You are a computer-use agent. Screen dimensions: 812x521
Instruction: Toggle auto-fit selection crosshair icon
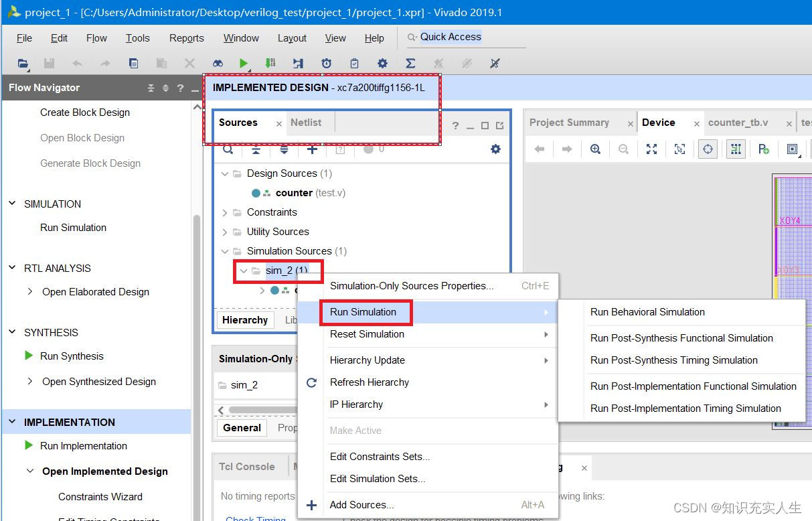pyautogui.click(x=708, y=149)
